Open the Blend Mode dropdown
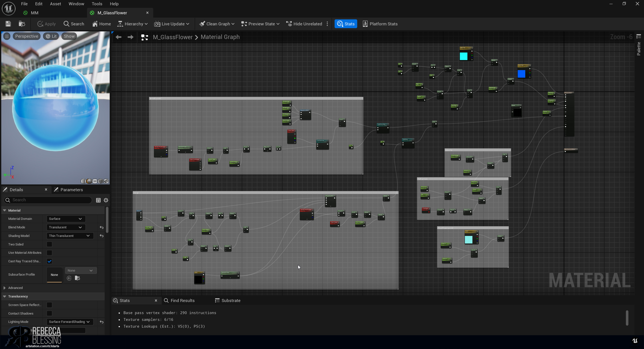Screen dimensions: 644x349 pyautogui.click(x=66, y=227)
